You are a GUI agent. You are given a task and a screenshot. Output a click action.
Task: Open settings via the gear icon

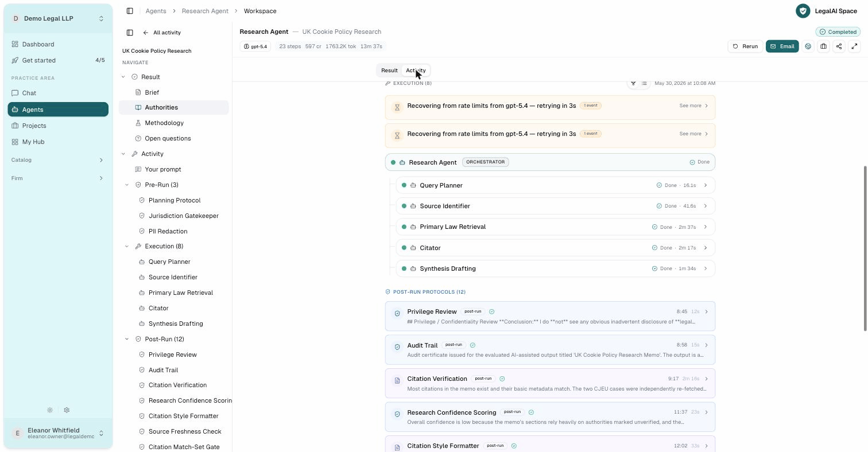[x=67, y=410]
